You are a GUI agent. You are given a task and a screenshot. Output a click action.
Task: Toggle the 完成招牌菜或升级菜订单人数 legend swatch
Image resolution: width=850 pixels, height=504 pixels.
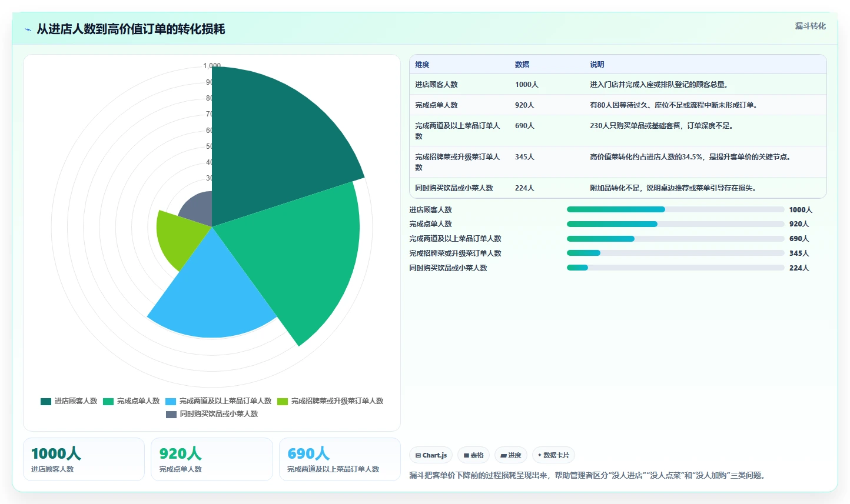283,401
